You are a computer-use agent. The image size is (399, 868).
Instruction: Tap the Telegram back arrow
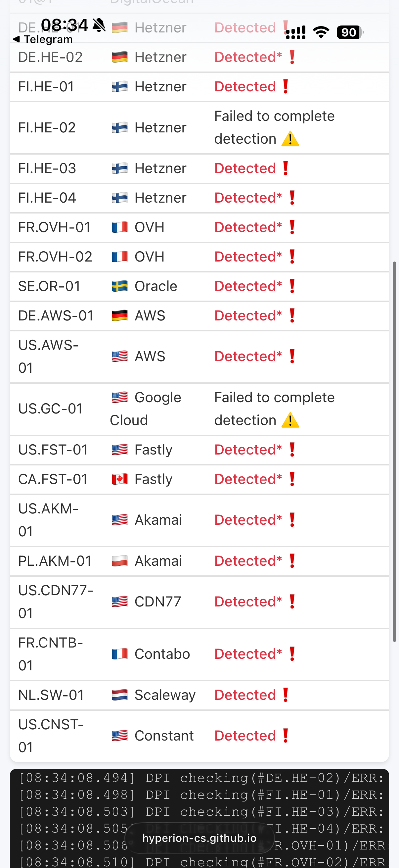(x=16, y=39)
